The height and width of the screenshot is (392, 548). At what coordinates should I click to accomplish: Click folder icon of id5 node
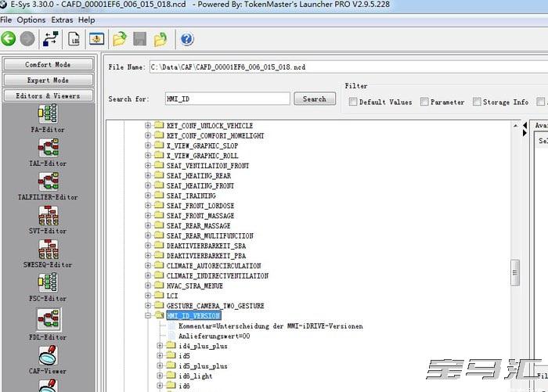tap(171, 356)
